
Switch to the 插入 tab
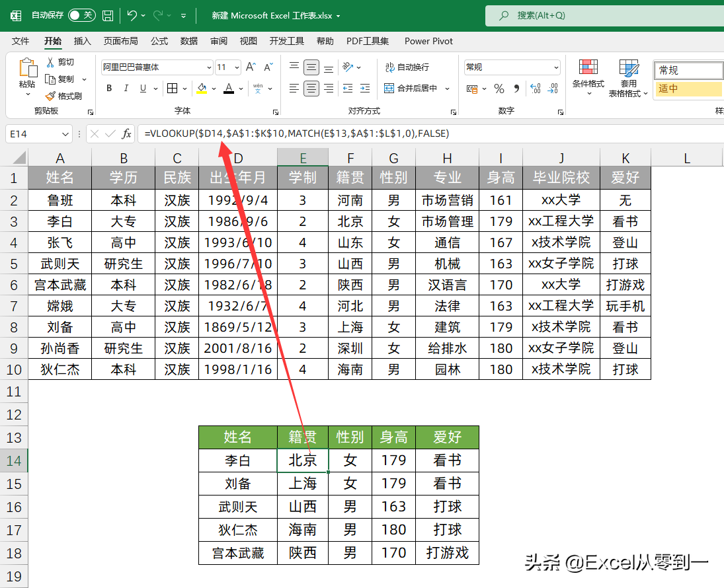click(82, 41)
